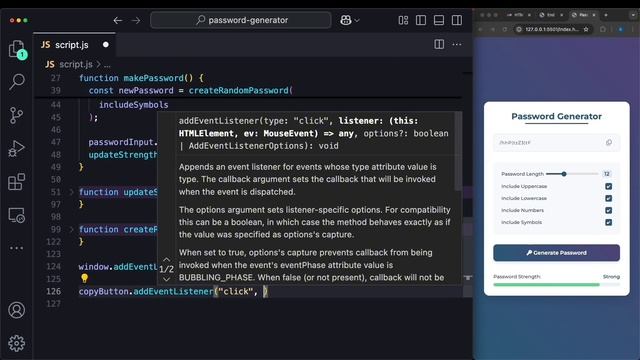640x360 pixels.
Task: Click includeSymbols on line 44
Action: coord(133,105)
